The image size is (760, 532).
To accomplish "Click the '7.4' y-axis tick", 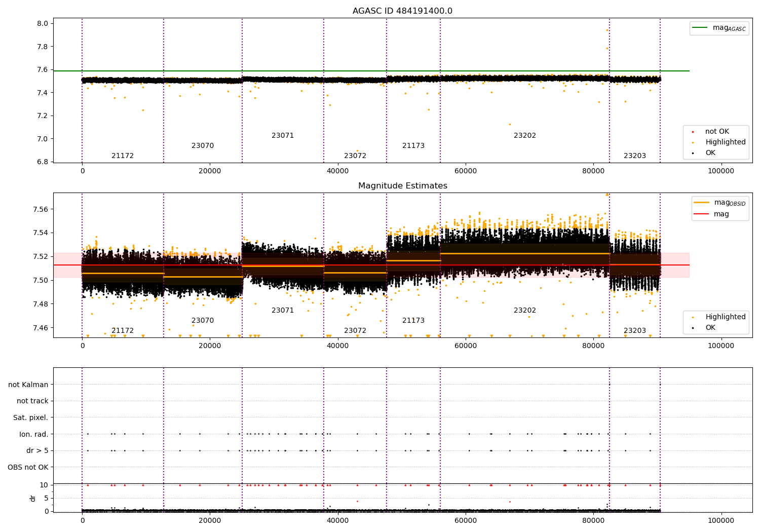I will (43, 93).
